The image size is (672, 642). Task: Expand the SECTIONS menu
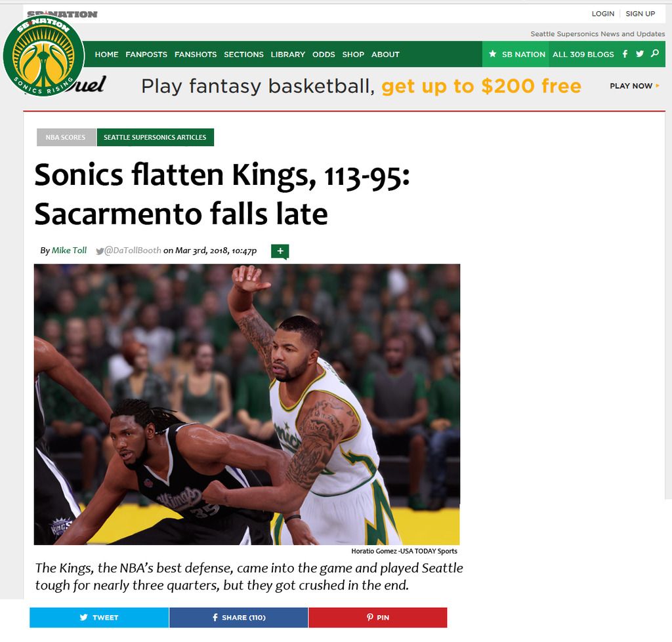(x=243, y=54)
